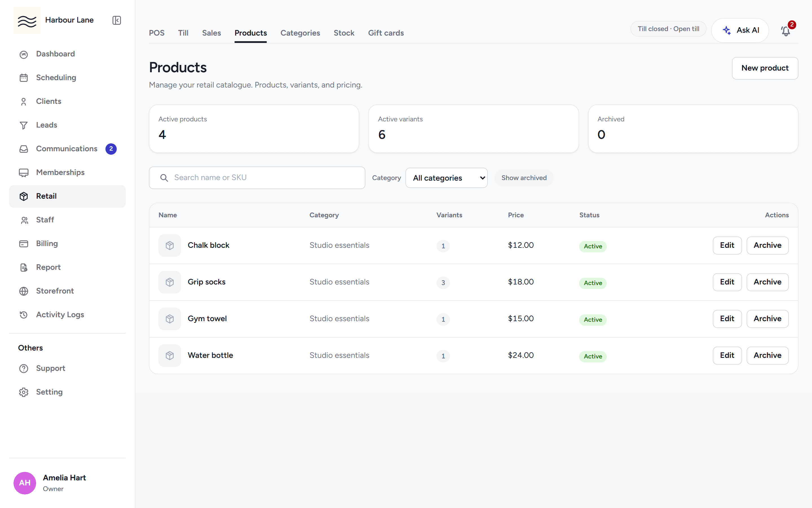Click the Ask AI sparkle icon
This screenshot has height=508, width=812.
pos(727,30)
